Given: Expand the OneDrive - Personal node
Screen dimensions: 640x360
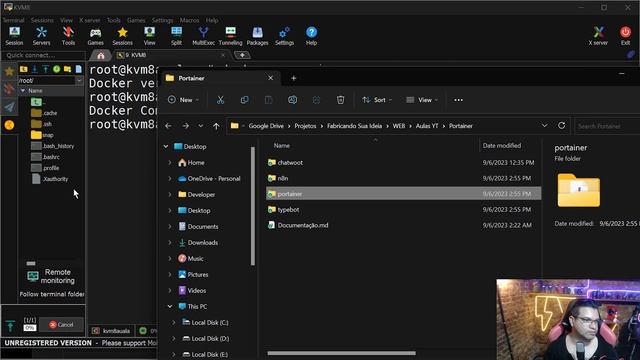Looking at the screenshot, I should click(x=170, y=178).
